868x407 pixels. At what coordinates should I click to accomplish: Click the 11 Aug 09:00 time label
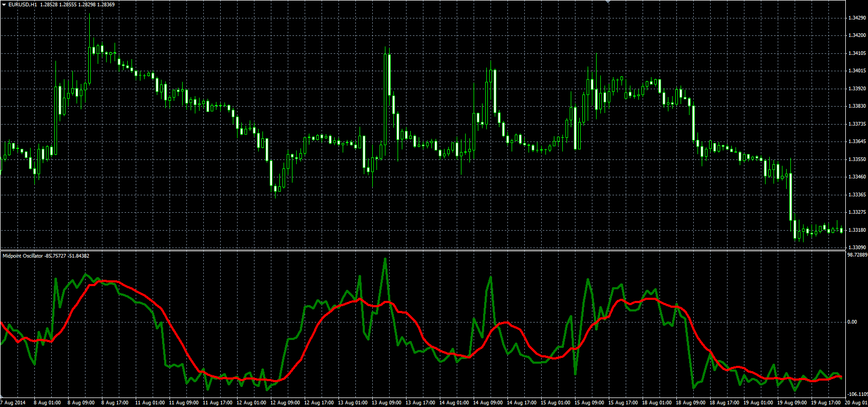pyautogui.click(x=184, y=403)
